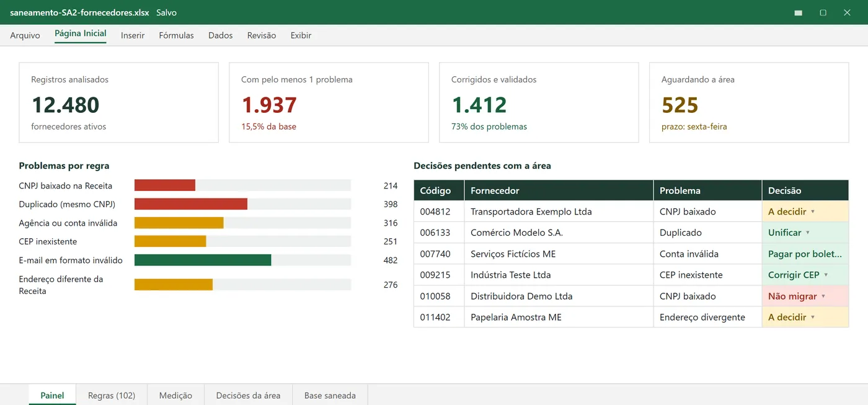Select cell with code 006133
868x405 pixels.
[439, 233]
